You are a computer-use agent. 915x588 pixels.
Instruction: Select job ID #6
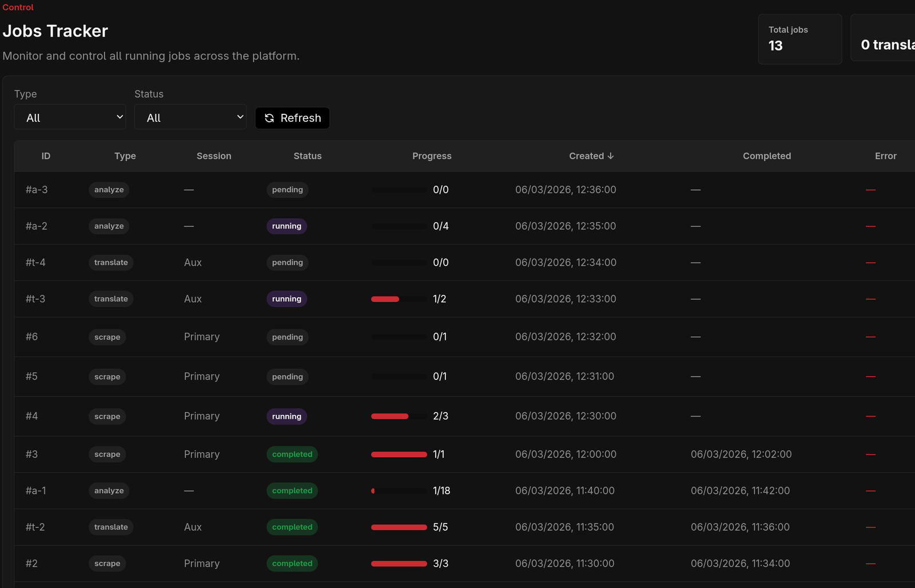coord(31,337)
